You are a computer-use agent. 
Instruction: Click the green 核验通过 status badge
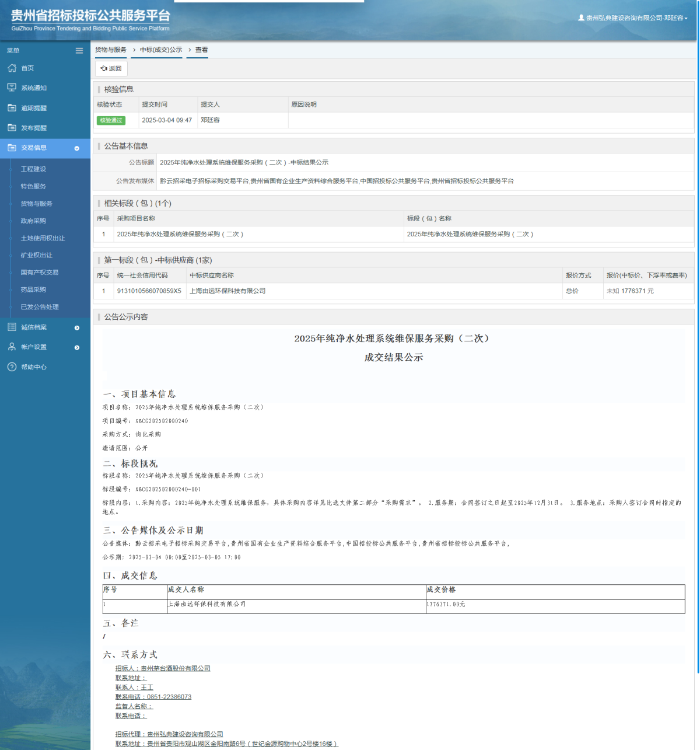click(111, 120)
